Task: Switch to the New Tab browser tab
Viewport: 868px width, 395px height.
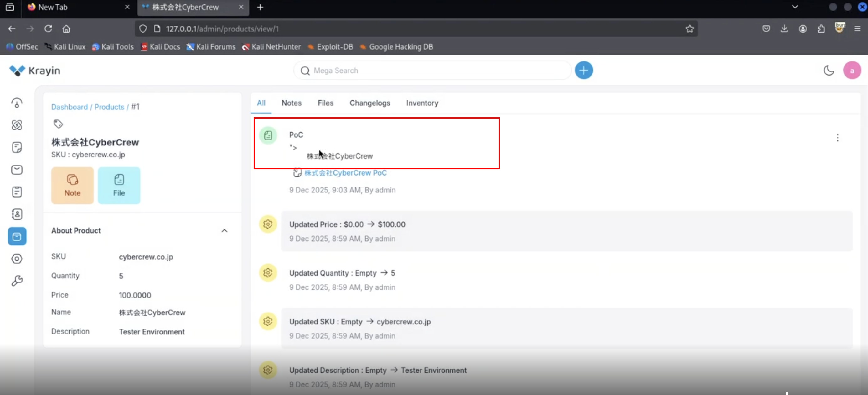Action: [x=78, y=8]
